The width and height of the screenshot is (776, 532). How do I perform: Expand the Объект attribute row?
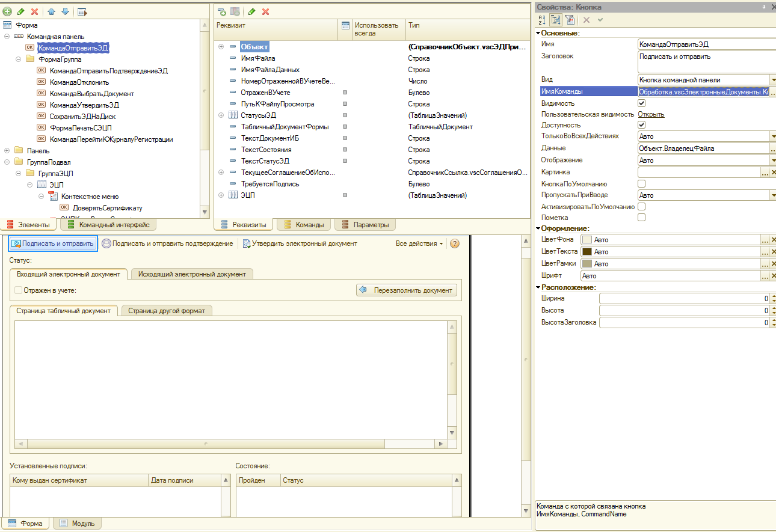click(x=221, y=47)
